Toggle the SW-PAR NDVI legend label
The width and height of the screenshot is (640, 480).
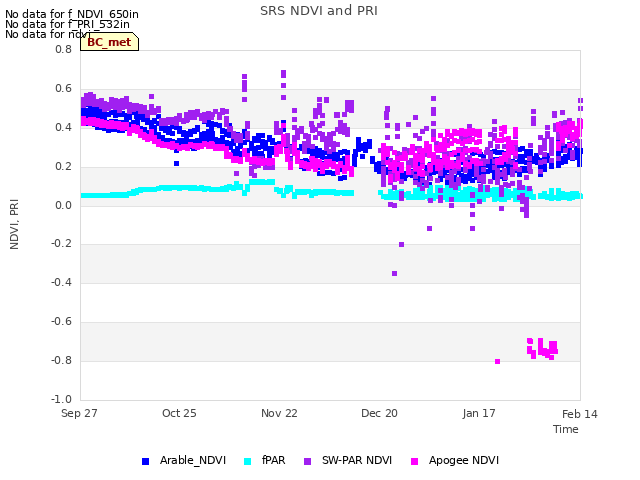coord(357,460)
